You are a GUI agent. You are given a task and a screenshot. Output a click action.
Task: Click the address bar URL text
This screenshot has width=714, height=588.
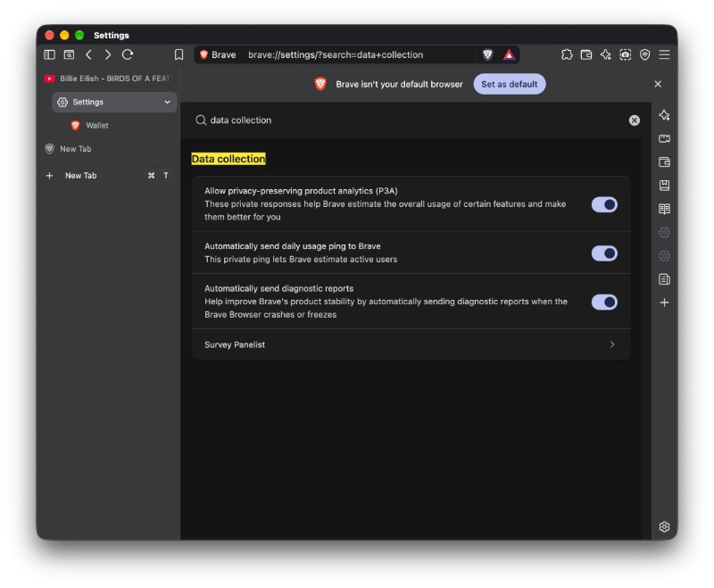click(x=336, y=54)
